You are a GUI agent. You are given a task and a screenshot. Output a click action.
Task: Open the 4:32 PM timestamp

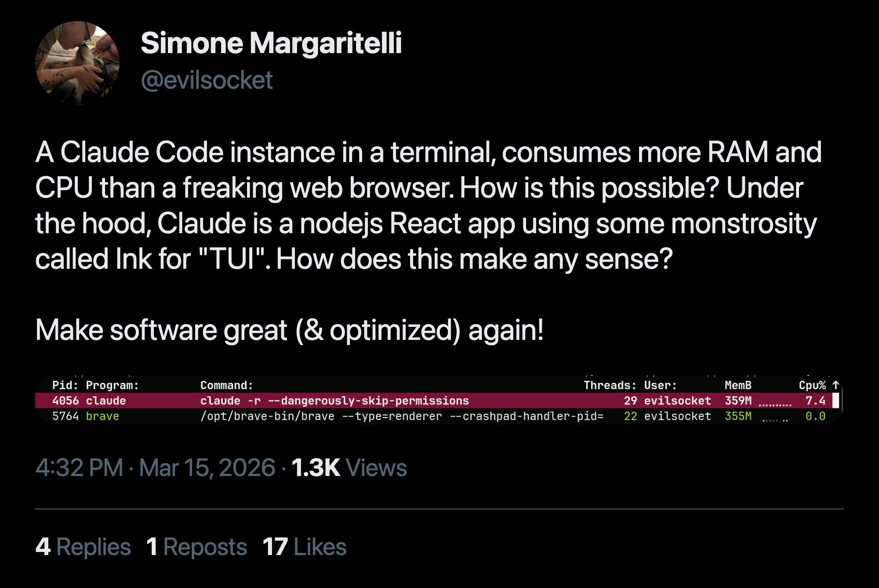pos(79,468)
